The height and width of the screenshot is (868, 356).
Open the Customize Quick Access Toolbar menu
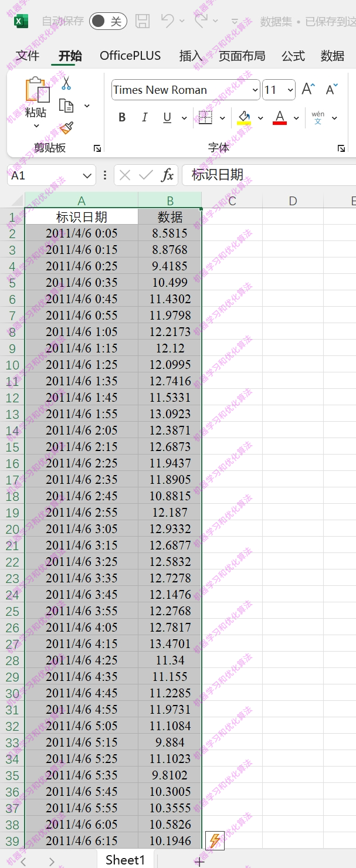click(235, 22)
